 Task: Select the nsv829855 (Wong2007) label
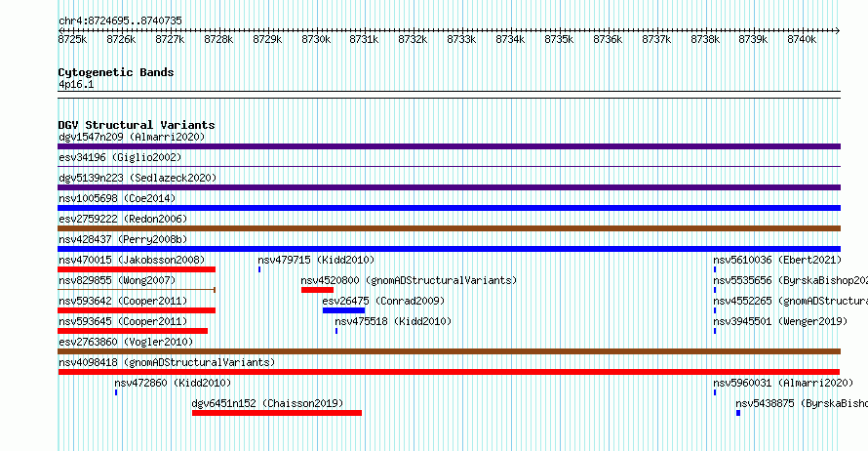117,280
